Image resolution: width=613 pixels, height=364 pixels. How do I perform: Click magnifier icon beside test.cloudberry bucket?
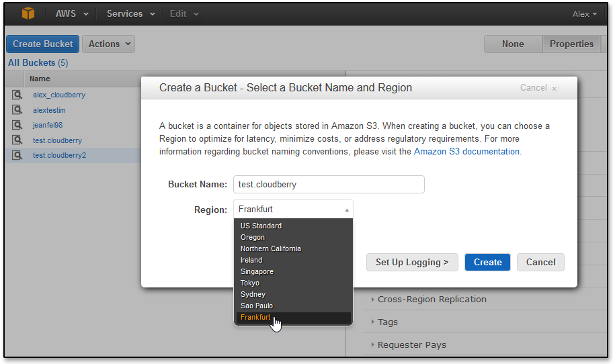coord(17,140)
